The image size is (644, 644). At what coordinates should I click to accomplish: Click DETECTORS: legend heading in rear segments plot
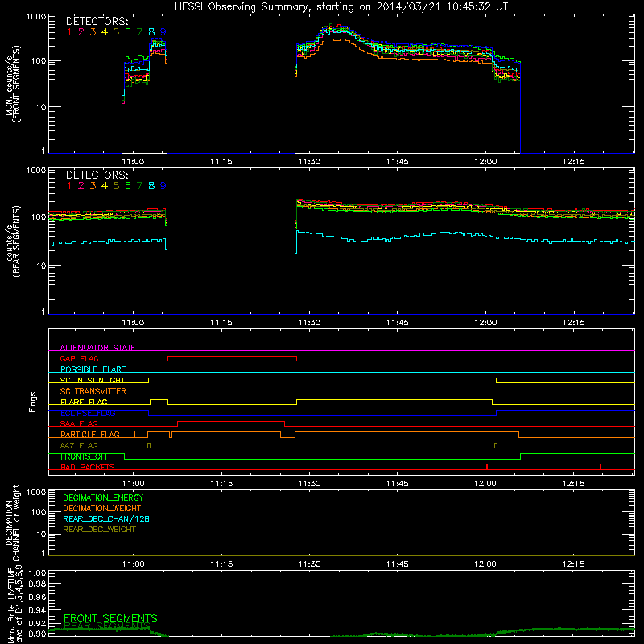97,175
